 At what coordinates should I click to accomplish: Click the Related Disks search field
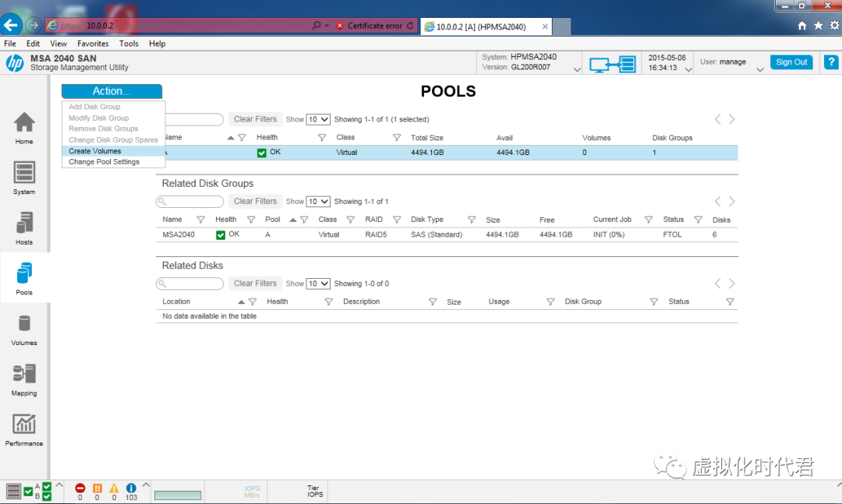(x=189, y=284)
